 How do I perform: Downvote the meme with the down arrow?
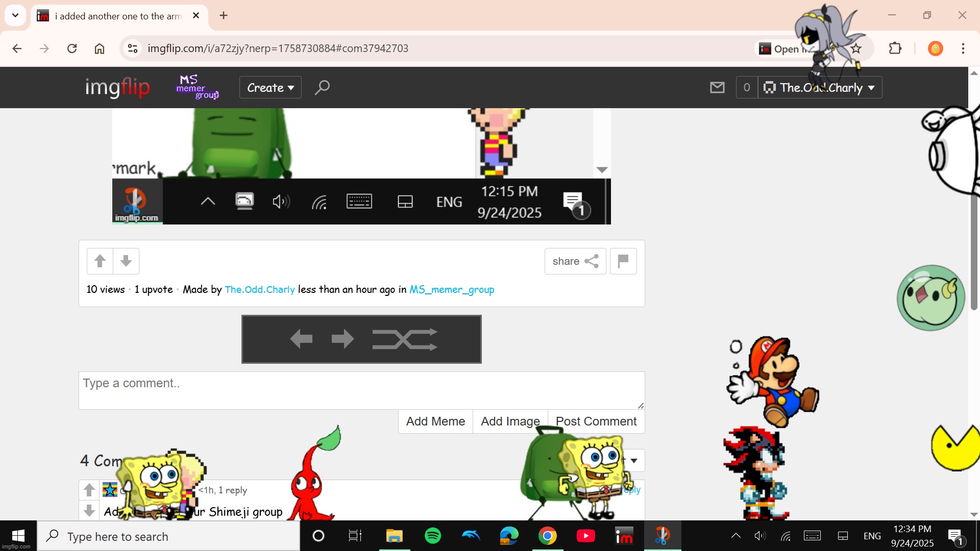[126, 261]
